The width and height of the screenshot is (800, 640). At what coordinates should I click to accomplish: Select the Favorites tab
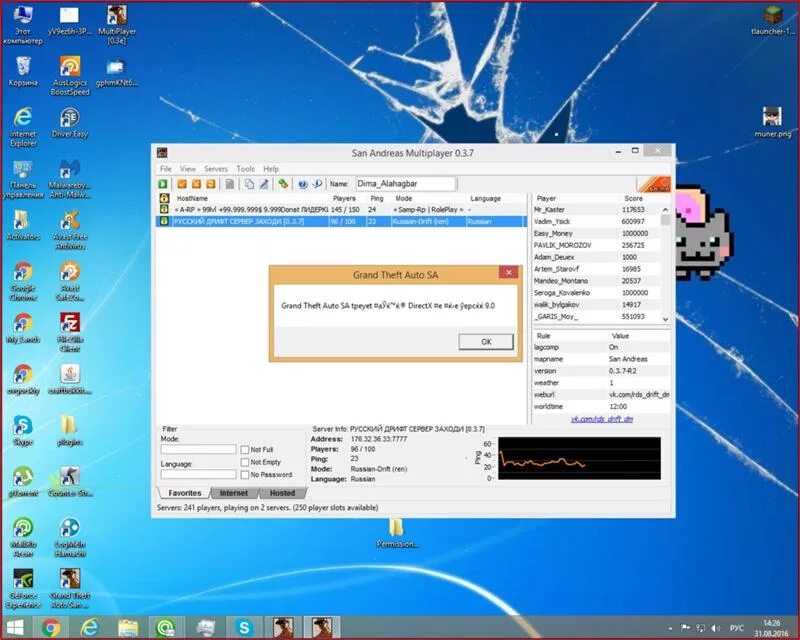pyautogui.click(x=185, y=493)
